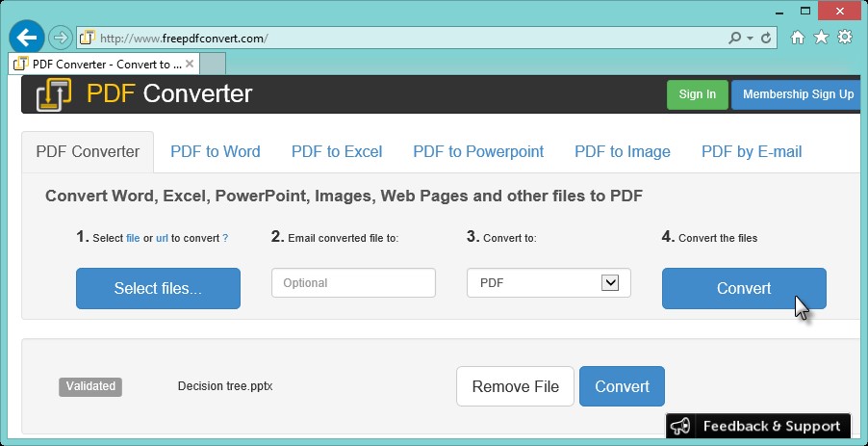Open browser Tools gear icon

coord(845,38)
